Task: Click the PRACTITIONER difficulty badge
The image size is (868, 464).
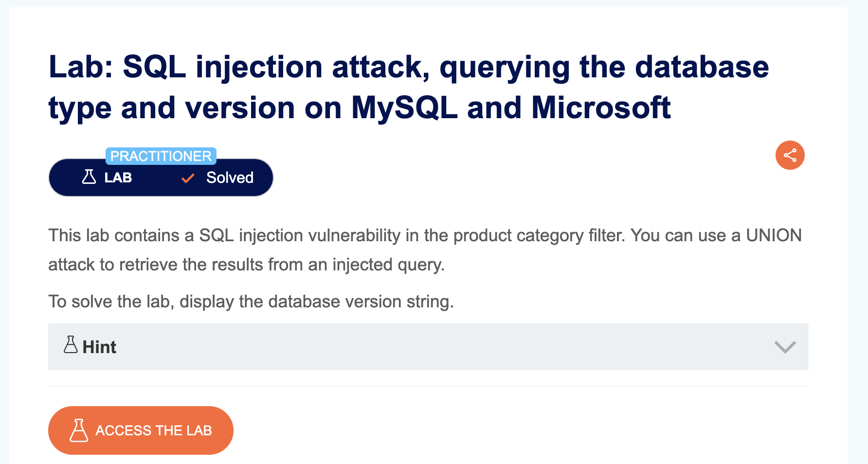Action: click(161, 156)
